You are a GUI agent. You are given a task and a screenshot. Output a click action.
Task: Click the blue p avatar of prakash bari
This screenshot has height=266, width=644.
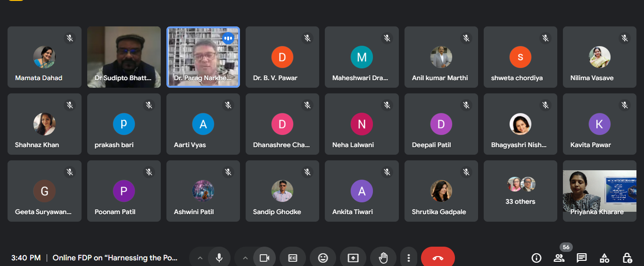click(x=124, y=125)
